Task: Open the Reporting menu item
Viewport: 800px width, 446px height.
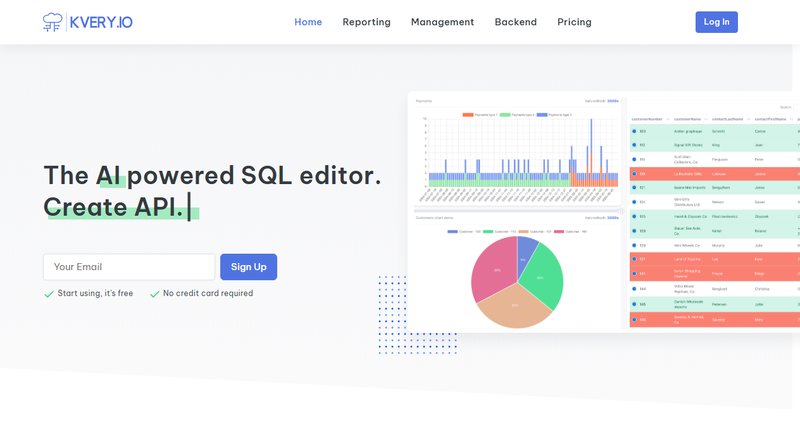Action: click(x=366, y=22)
